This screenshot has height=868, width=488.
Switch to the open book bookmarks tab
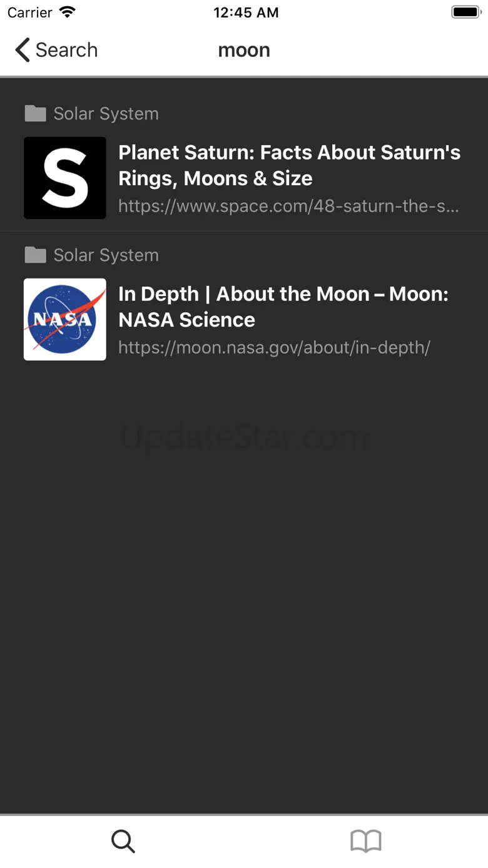366,842
